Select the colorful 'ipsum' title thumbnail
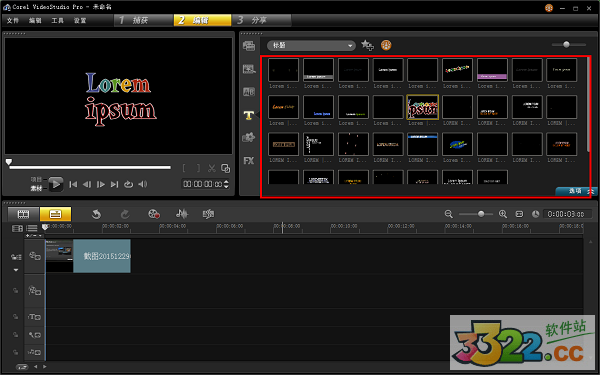The height and width of the screenshot is (375, 600). pos(422,107)
